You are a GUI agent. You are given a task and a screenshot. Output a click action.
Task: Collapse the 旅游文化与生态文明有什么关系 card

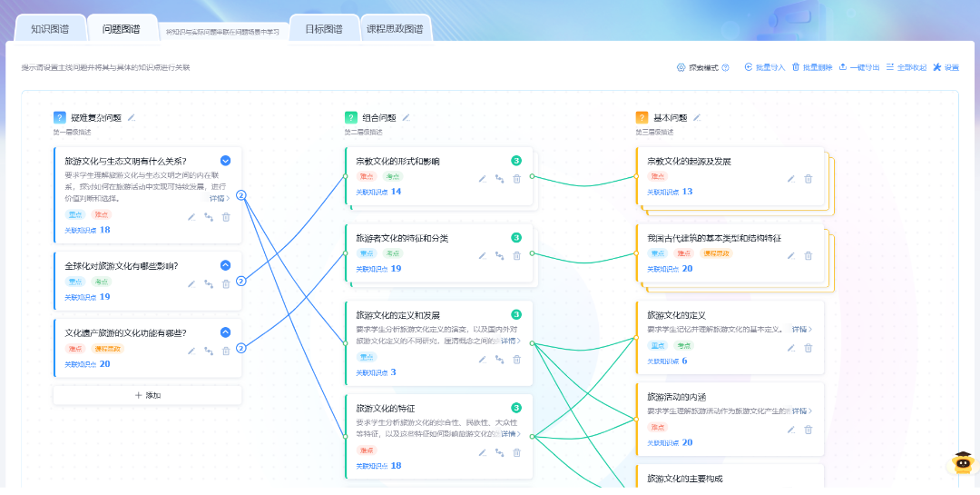(226, 161)
